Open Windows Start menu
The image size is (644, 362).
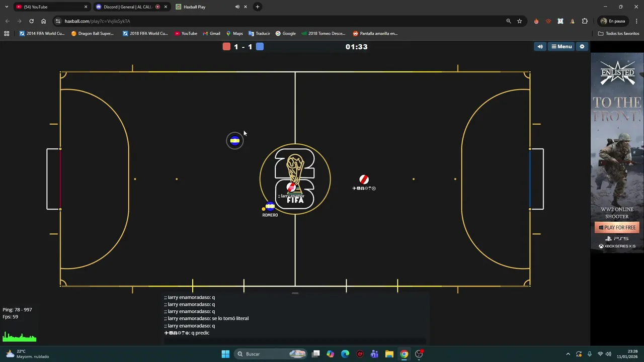[225, 354]
